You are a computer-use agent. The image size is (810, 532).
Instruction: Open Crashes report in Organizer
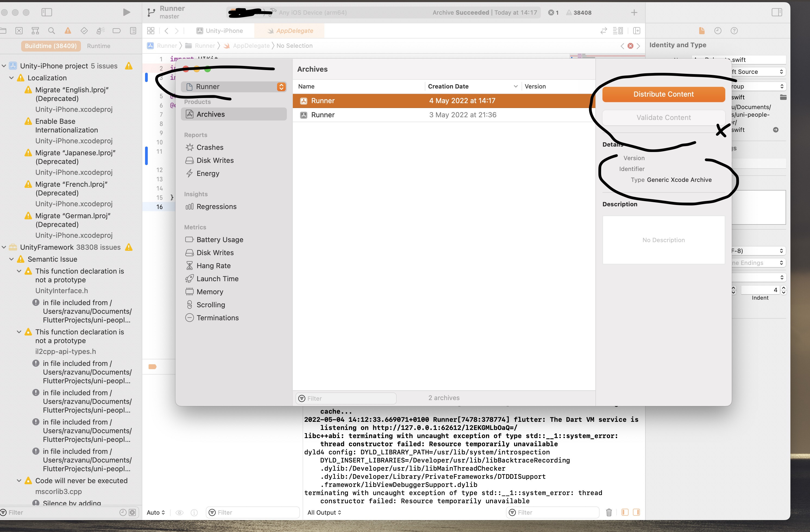210,147
